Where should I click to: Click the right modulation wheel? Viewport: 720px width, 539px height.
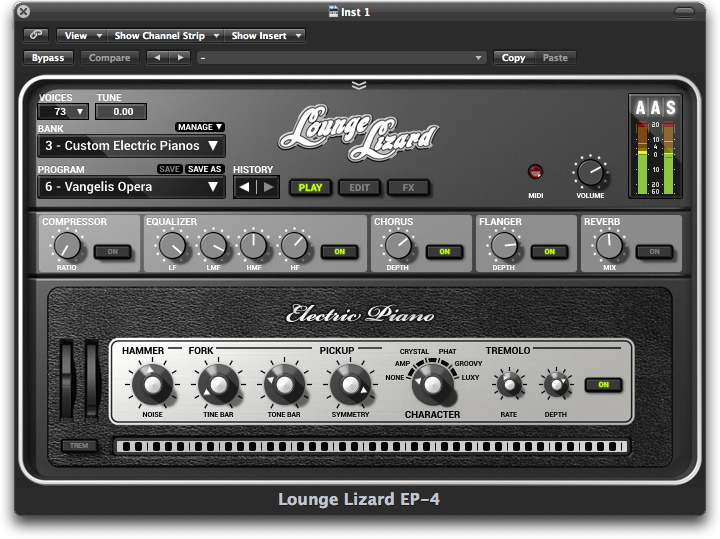click(92, 379)
